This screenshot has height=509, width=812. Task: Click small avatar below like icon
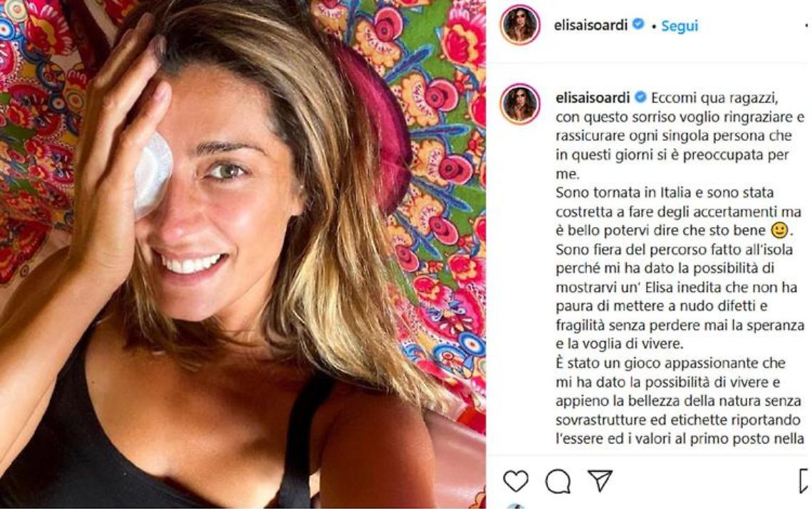click(514, 506)
